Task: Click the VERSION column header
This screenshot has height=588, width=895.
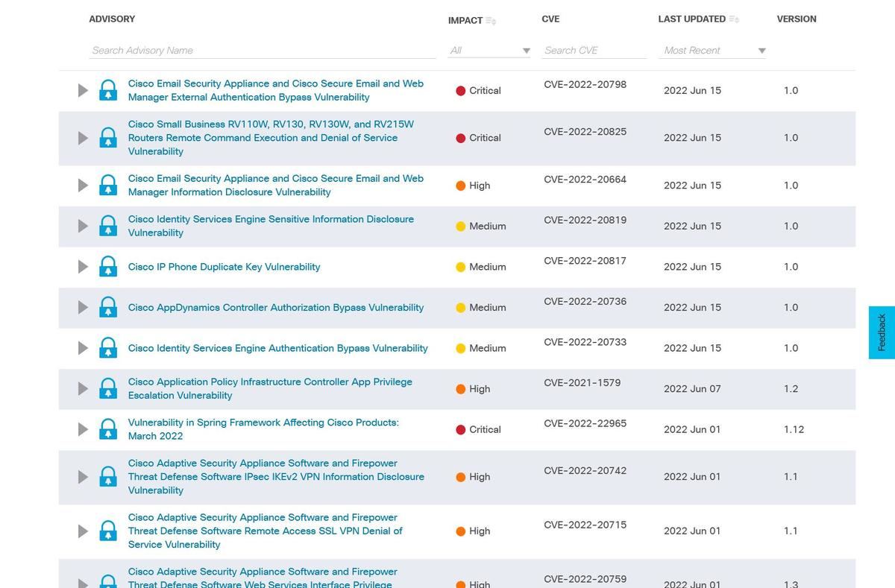Action: (797, 19)
